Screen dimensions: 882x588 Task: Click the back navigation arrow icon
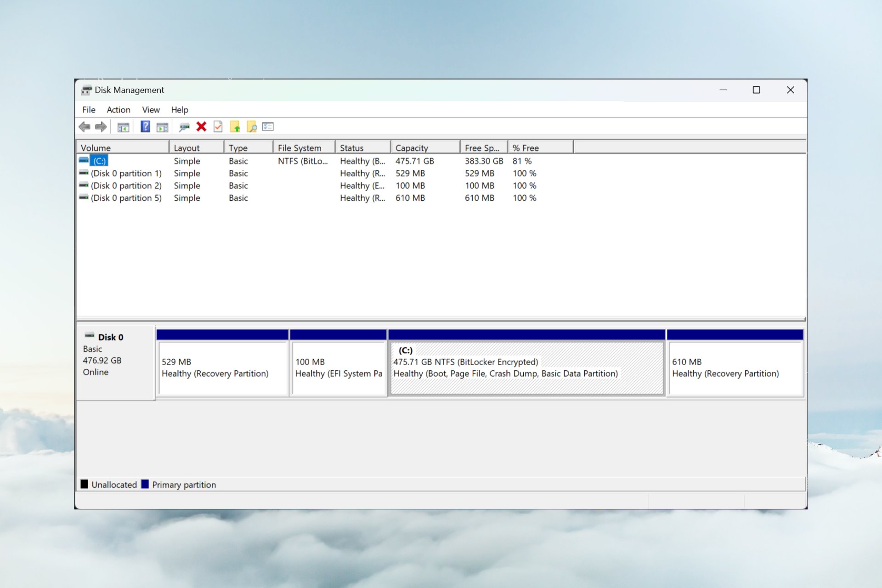(x=84, y=126)
